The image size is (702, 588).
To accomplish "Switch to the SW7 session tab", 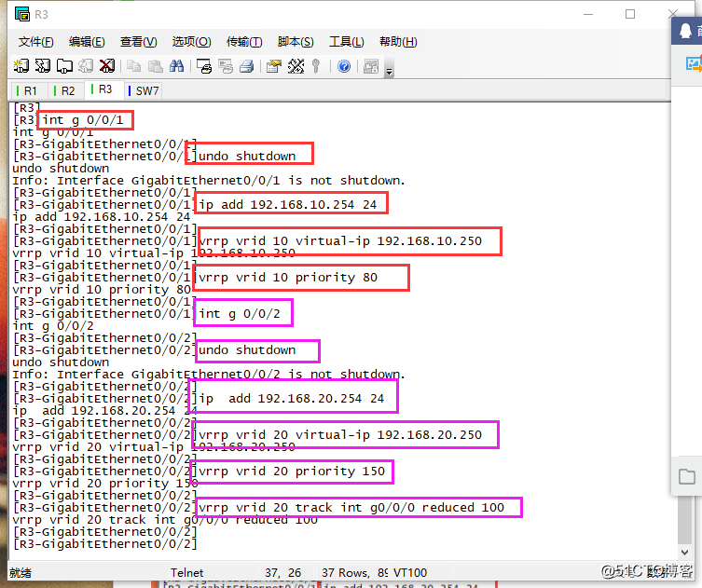I will click(x=145, y=90).
